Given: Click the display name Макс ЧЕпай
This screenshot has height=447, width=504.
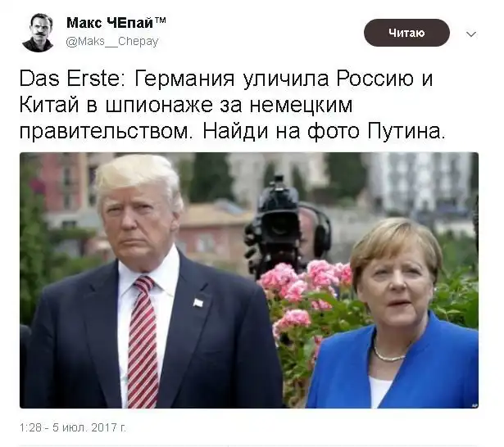Looking at the screenshot, I should (110, 23).
